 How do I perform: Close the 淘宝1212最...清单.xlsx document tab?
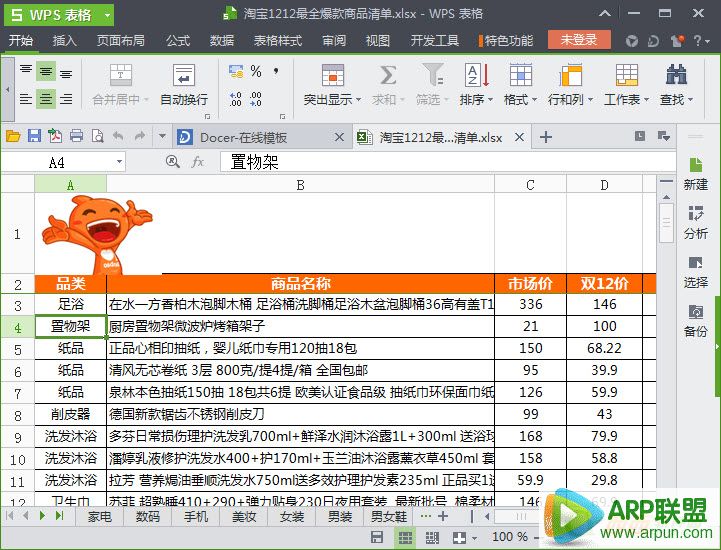pyautogui.click(x=519, y=137)
